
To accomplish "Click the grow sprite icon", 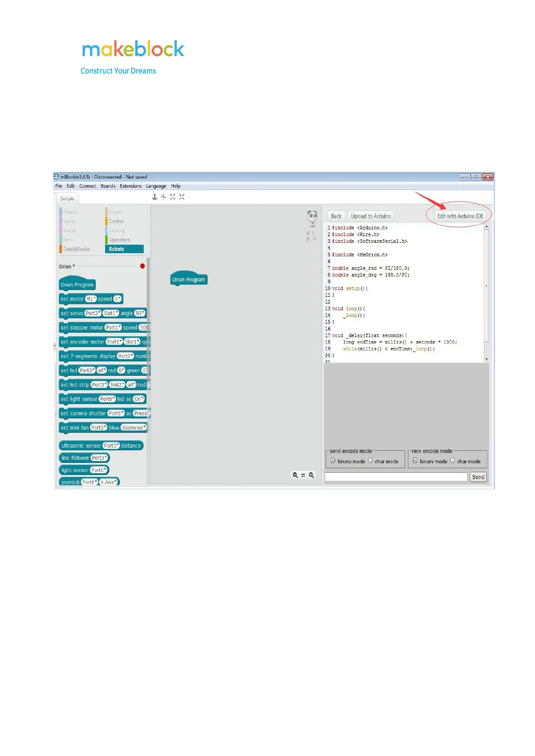I will 172,197.
